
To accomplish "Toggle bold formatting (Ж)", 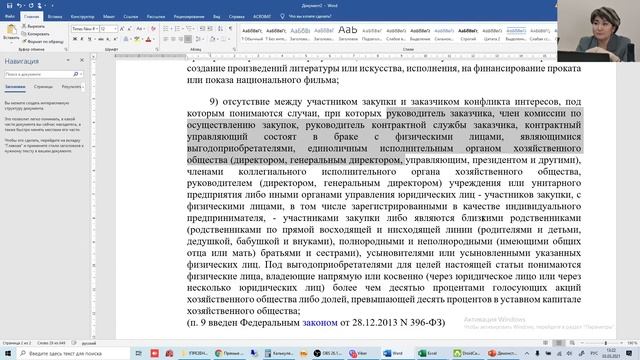I will [75, 39].
